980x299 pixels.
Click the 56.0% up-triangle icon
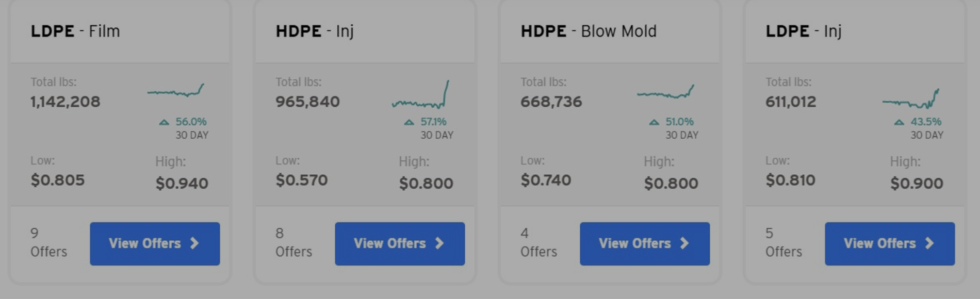[x=164, y=122]
